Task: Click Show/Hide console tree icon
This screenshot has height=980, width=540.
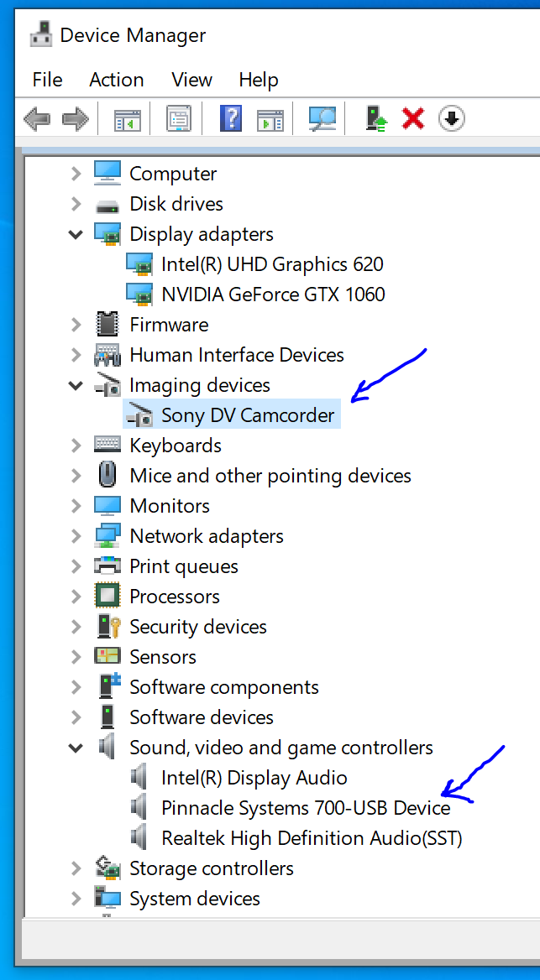Action: click(128, 119)
